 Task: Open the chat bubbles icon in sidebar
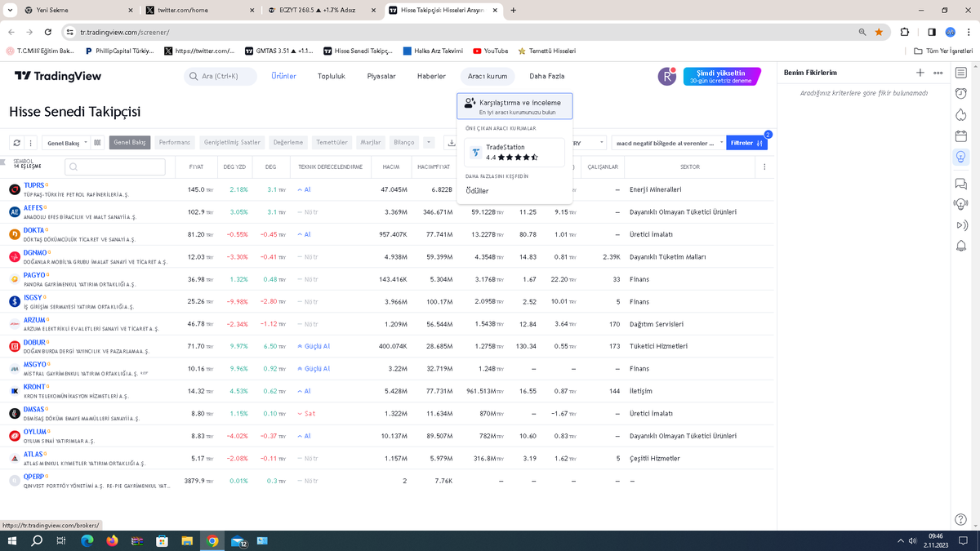pos(960,184)
